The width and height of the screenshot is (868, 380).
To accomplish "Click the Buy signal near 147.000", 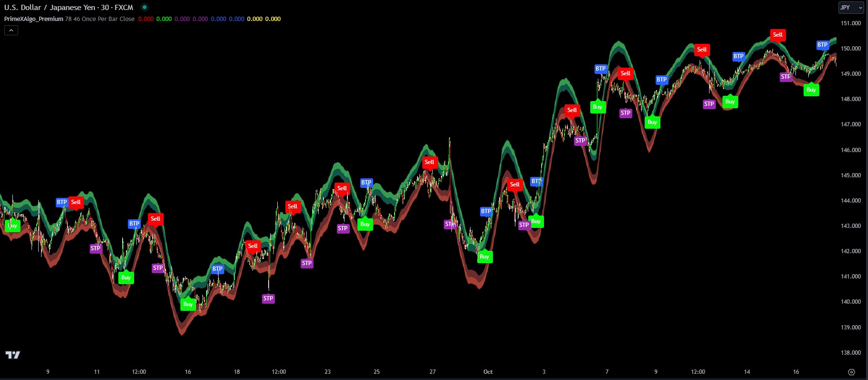I will (652, 122).
